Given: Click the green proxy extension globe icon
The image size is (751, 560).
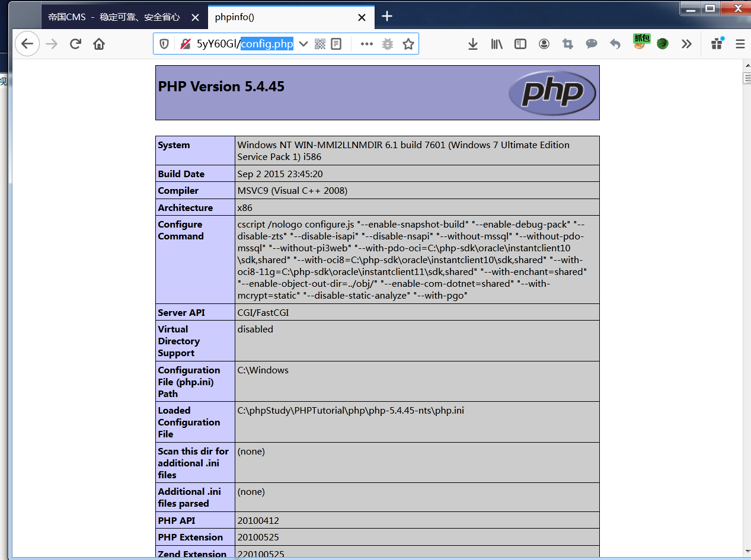Looking at the screenshot, I should pos(662,43).
